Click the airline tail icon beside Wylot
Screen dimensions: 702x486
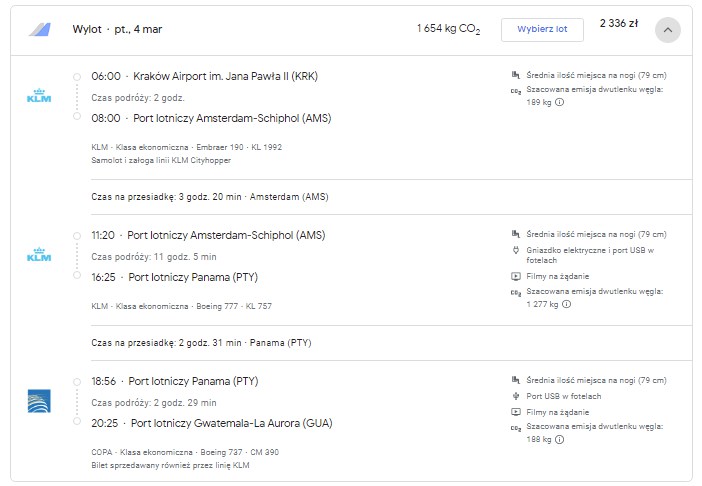click(40, 30)
